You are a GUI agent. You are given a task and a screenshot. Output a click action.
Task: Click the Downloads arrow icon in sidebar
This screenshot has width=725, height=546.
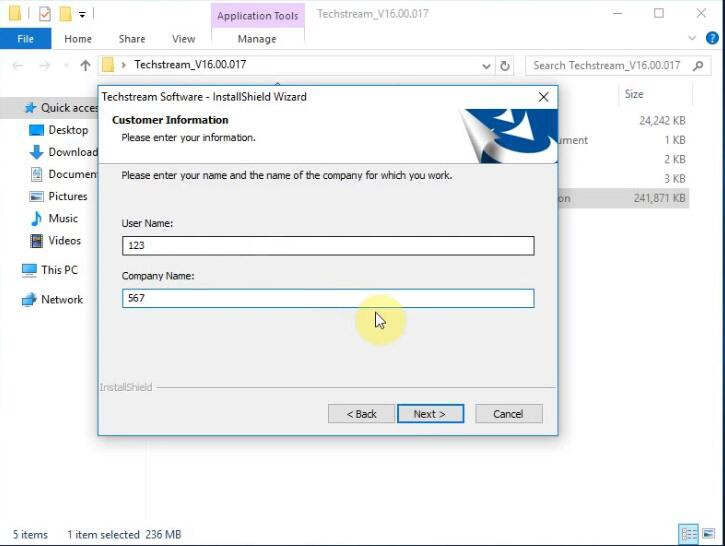point(36,152)
